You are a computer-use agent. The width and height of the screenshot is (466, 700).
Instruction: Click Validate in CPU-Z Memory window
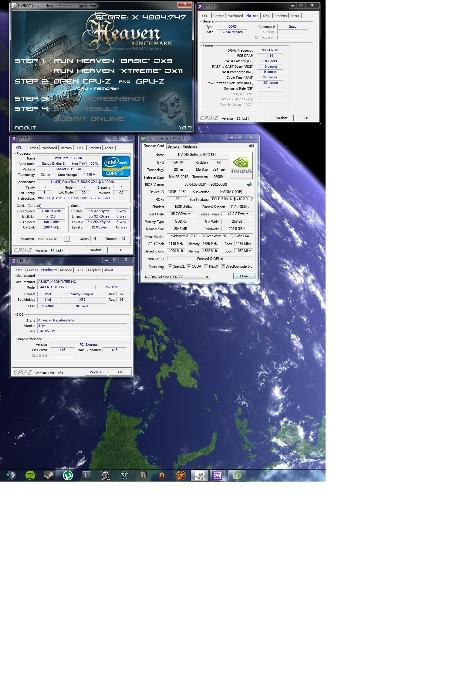282,118
